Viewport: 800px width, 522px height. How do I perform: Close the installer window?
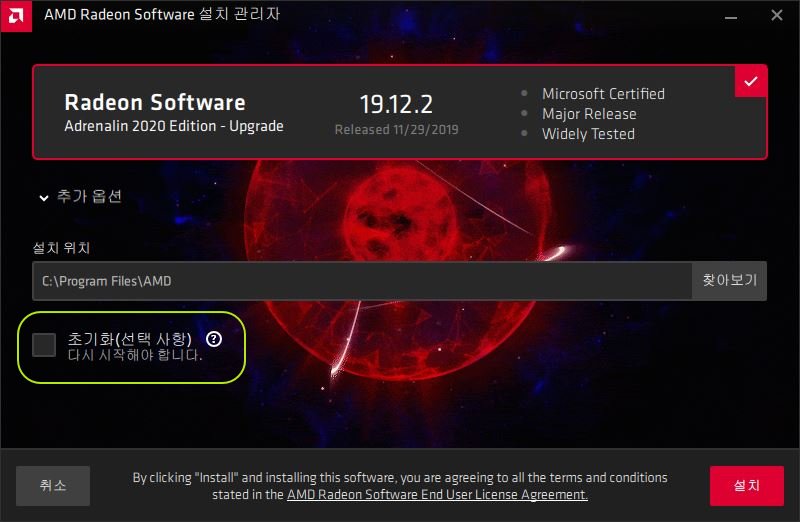coord(777,16)
